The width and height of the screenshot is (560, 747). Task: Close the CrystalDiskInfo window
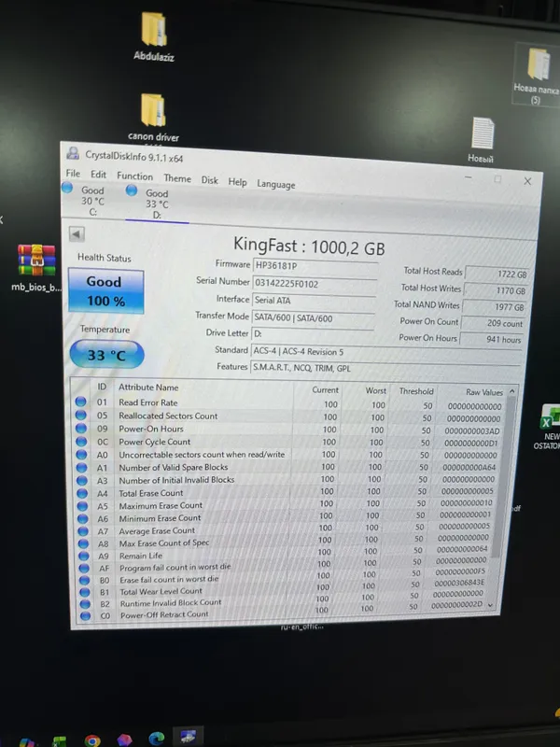click(x=527, y=181)
